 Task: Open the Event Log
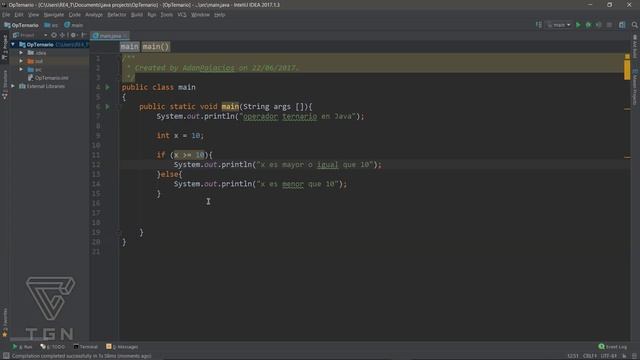pyautogui.click(x=613, y=347)
